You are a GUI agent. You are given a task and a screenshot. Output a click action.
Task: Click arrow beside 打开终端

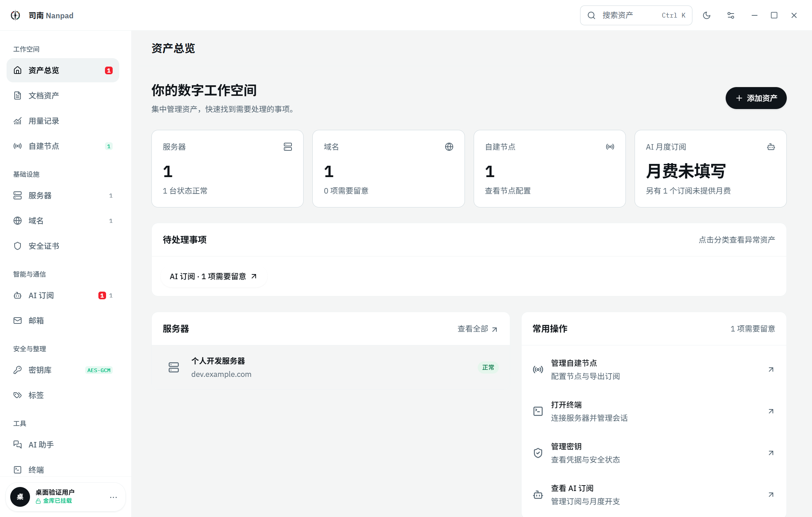tap(771, 411)
